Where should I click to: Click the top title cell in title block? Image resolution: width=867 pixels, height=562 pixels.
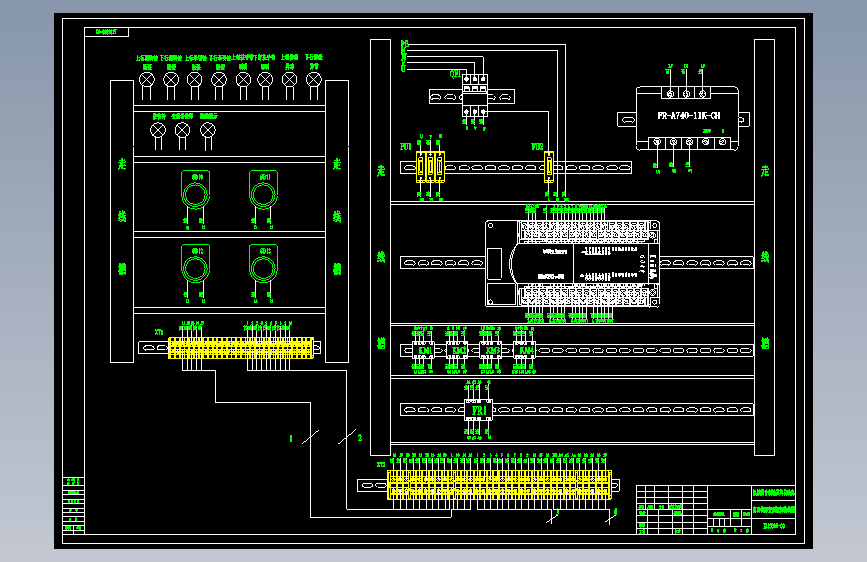[774, 492]
